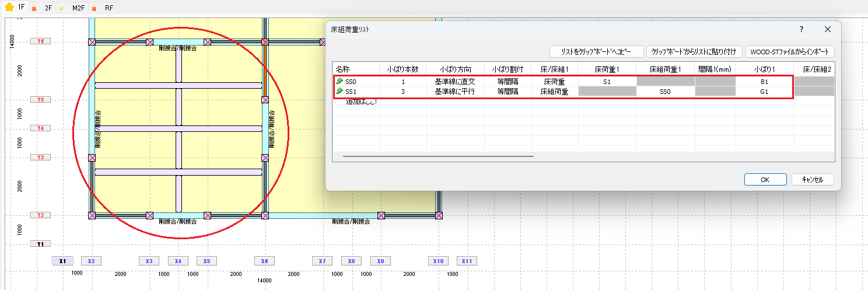Click WOOD-STファイルからインポート button

(x=790, y=52)
